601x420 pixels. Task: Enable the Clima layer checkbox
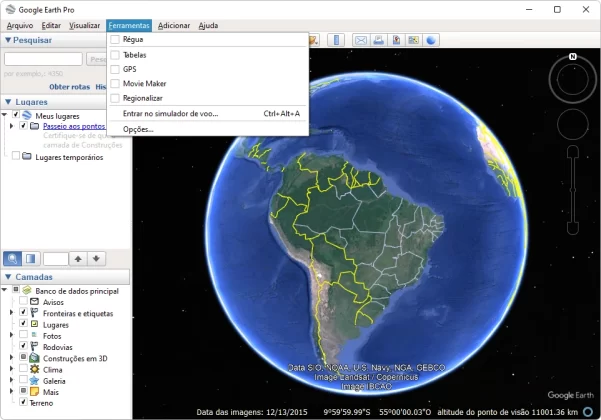click(x=23, y=368)
